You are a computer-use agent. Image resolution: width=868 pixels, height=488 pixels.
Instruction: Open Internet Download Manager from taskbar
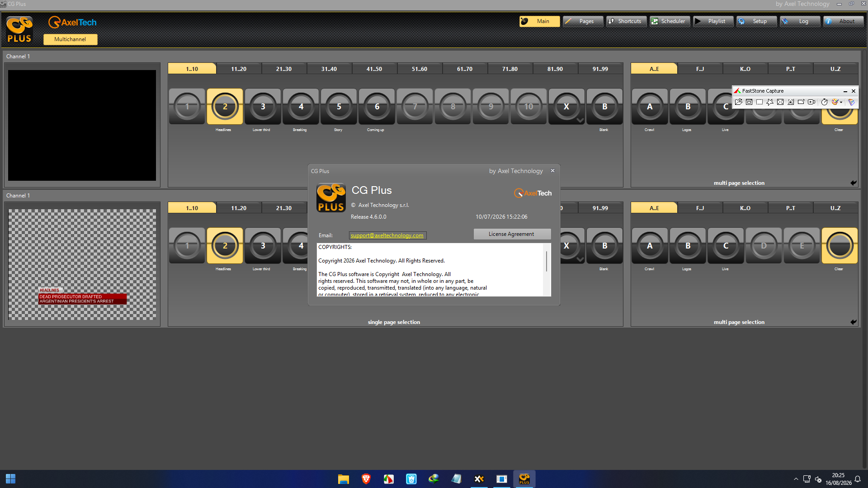pos(434,479)
